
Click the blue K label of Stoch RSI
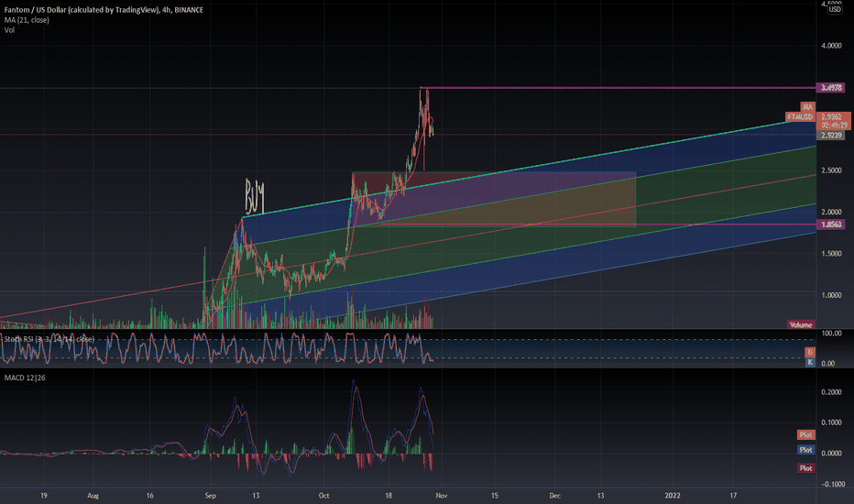tap(810, 362)
